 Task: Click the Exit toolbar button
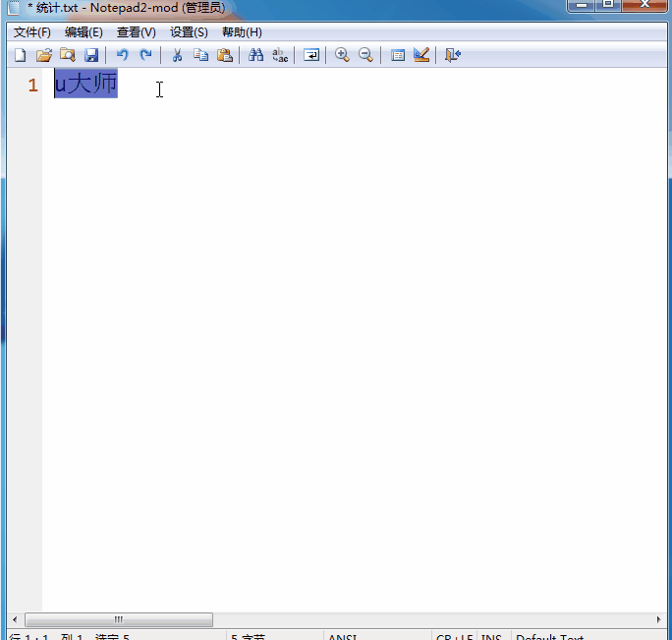click(x=452, y=55)
